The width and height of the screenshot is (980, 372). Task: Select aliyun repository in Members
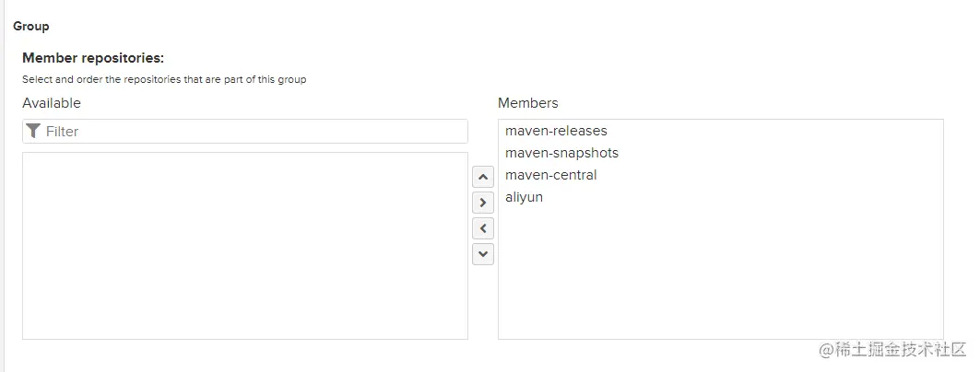(x=524, y=197)
